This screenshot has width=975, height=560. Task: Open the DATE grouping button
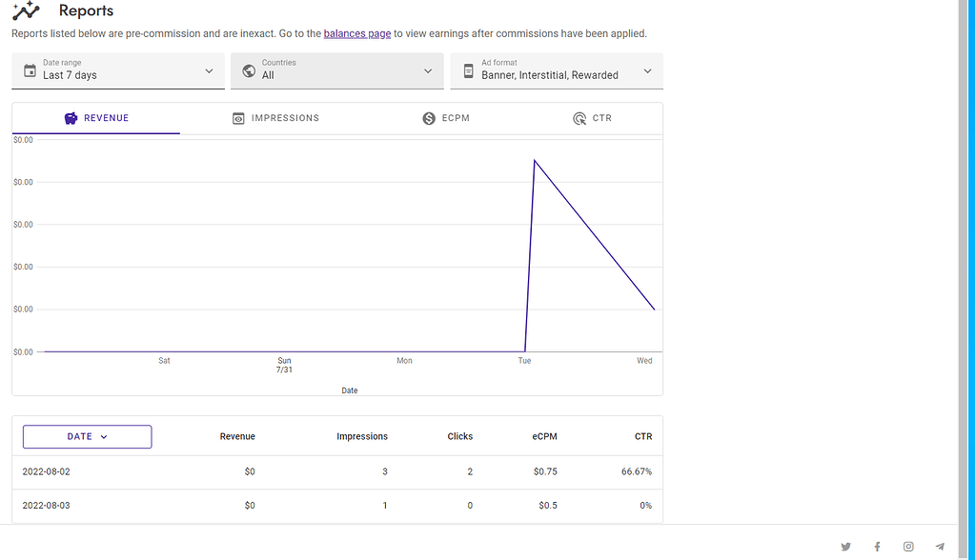[87, 436]
